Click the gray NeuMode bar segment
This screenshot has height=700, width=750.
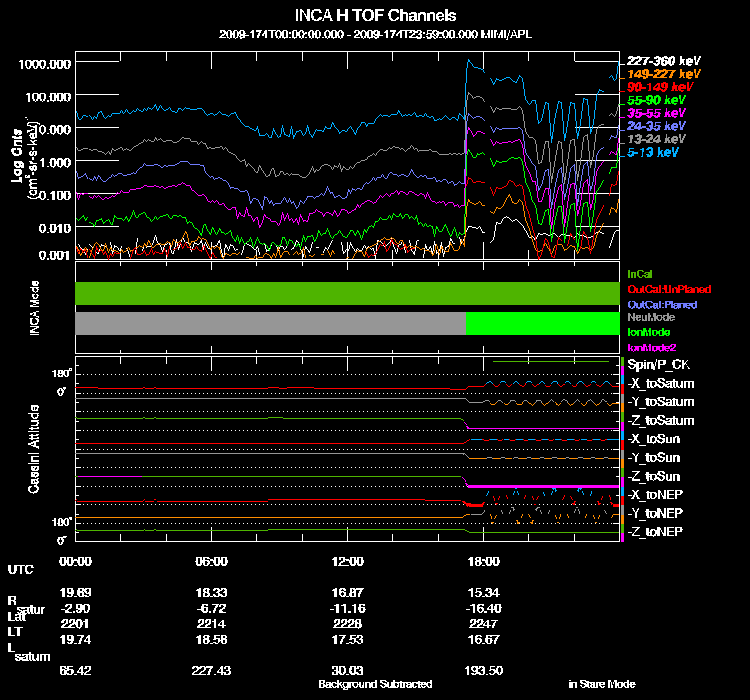pos(270,323)
